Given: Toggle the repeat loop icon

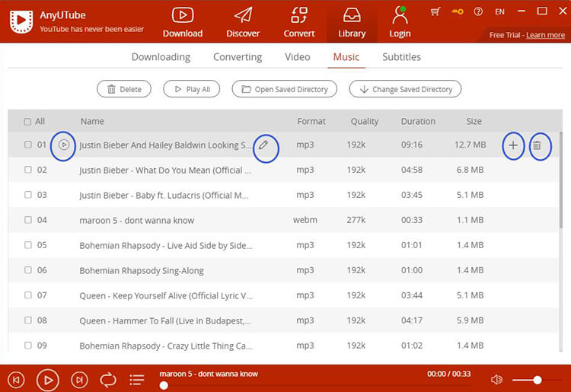Looking at the screenshot, I should pyautogui.click(x=108, y=380).
